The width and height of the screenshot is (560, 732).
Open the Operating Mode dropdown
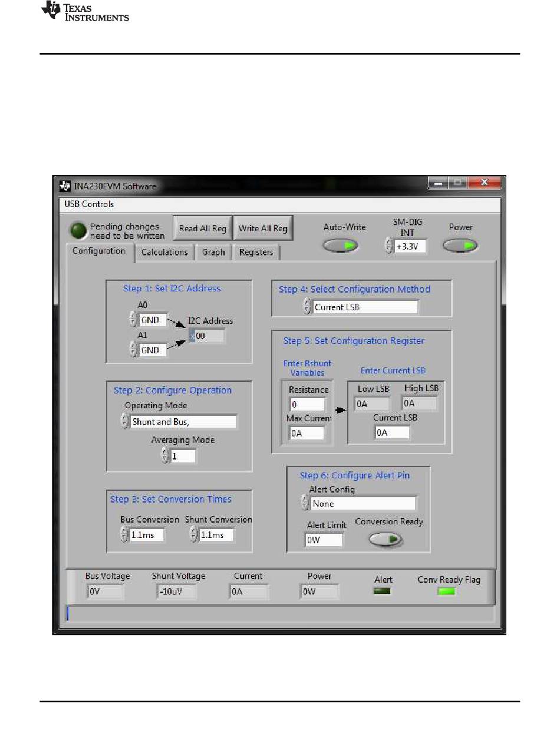pyautogui.click(x=183, y=421)
